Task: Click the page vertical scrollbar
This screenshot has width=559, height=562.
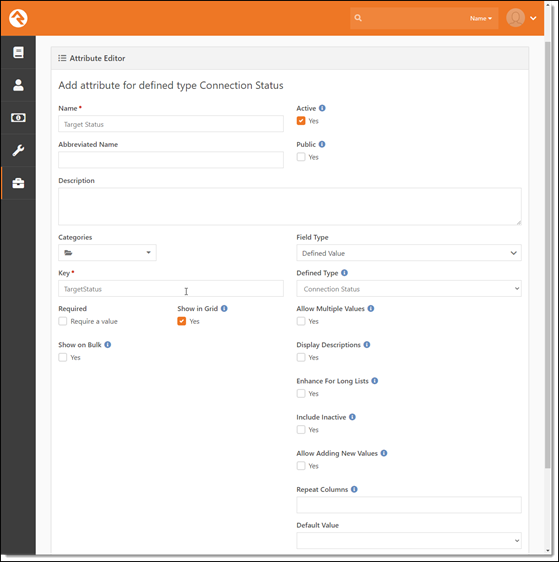Action: pos(548,254)
